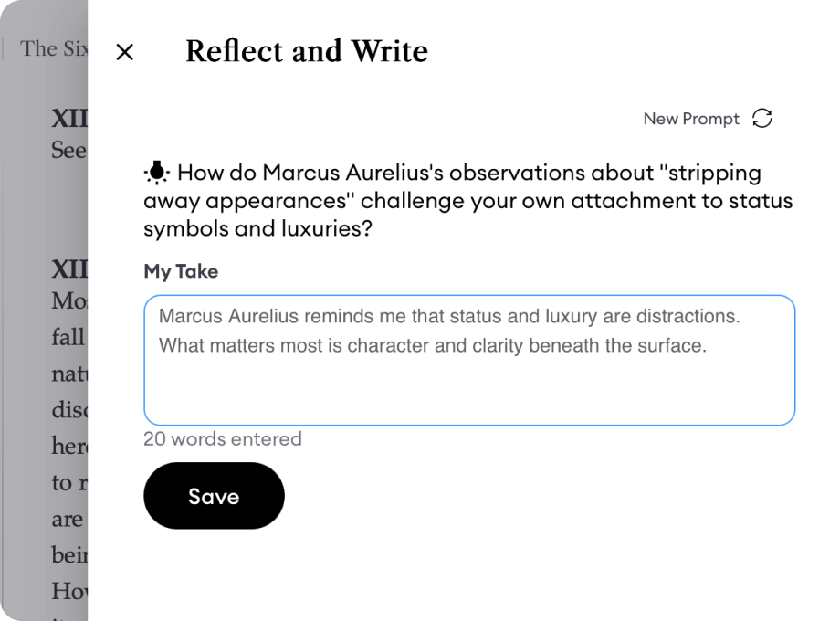This screenshot has height=621, width=840.
Task: Click the Reflect and Write title
Action: click(x=307, y=51)
